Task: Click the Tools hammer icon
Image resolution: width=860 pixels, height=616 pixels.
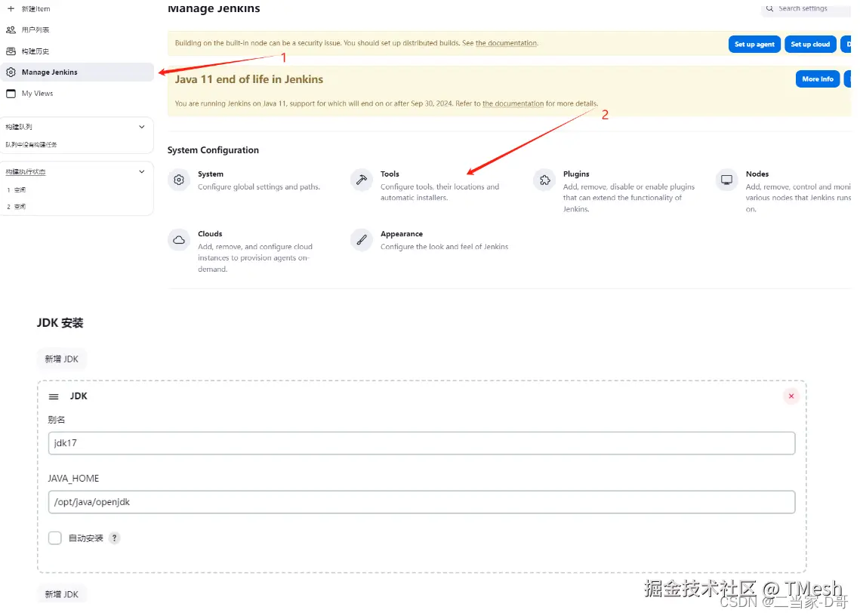Action: pyautogui.click(x=362, y=180)
